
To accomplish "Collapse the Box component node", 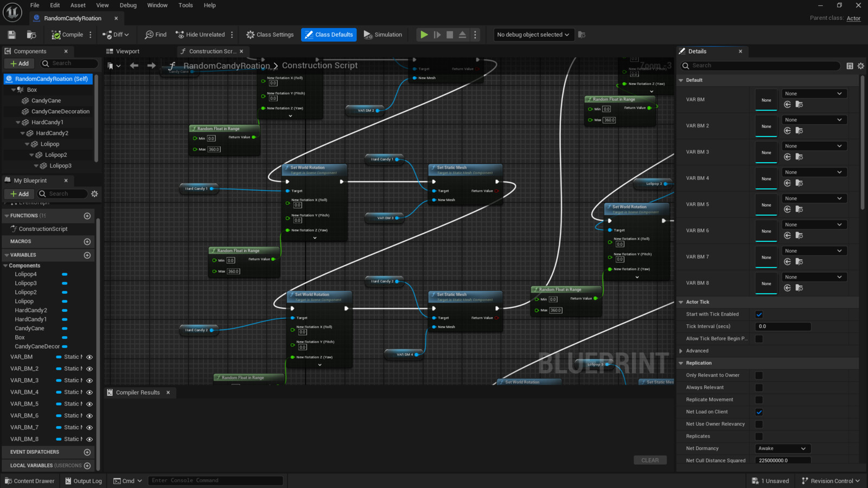I will (x=13, y=90).
